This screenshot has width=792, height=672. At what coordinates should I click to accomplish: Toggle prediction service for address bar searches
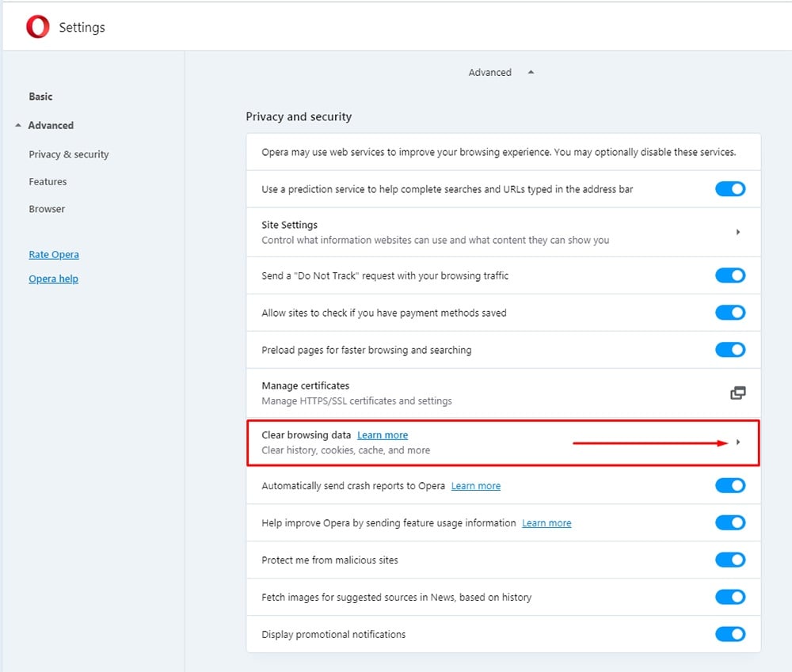[x=730, y=189]
